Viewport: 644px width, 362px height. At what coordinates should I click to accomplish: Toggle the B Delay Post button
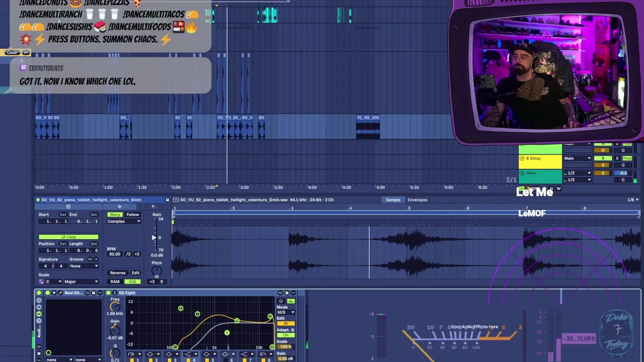tap(627, 158)
